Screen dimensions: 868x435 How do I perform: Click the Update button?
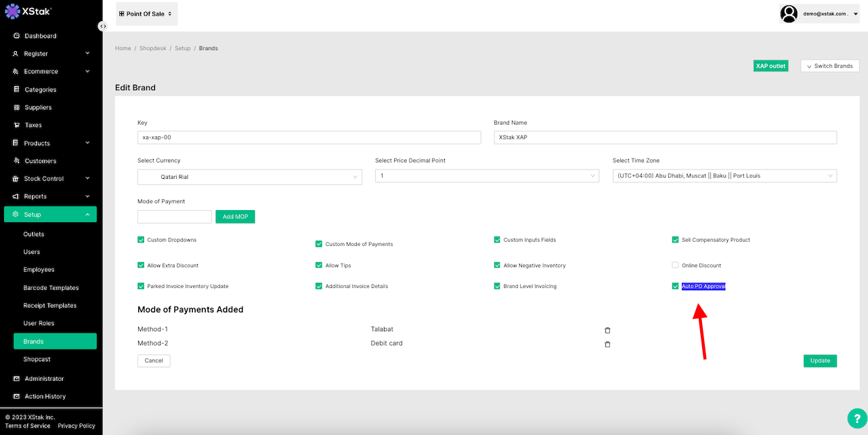(820, 360)
